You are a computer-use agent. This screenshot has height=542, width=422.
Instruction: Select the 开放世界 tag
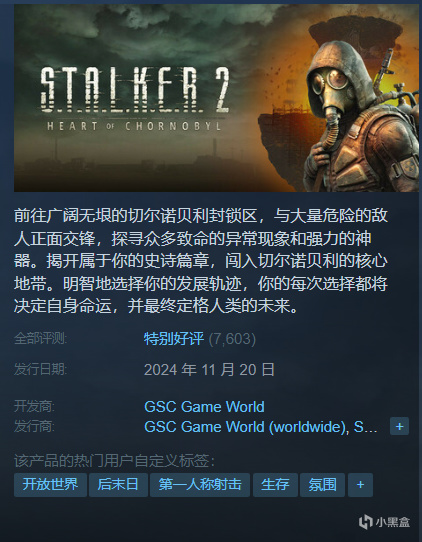[x=50, y=485]
